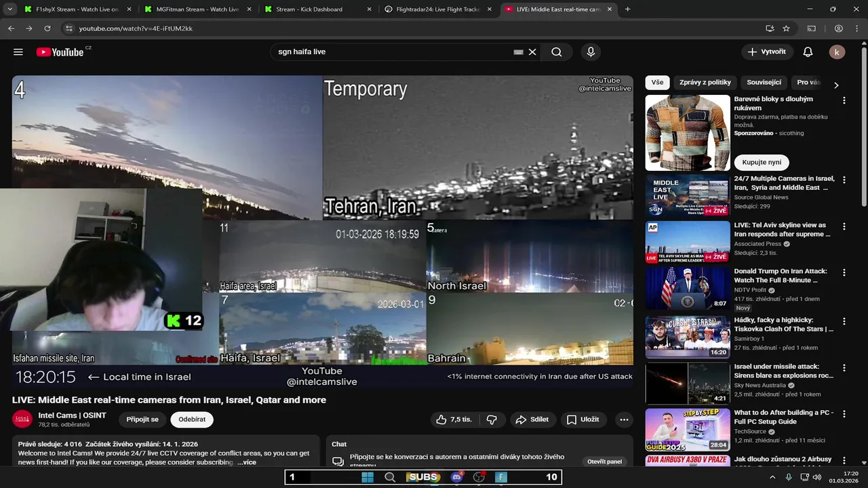This screenshot has height=488, width=868.
Task: Open options for Hádky, facky video
Action: [x=844, y=321]
